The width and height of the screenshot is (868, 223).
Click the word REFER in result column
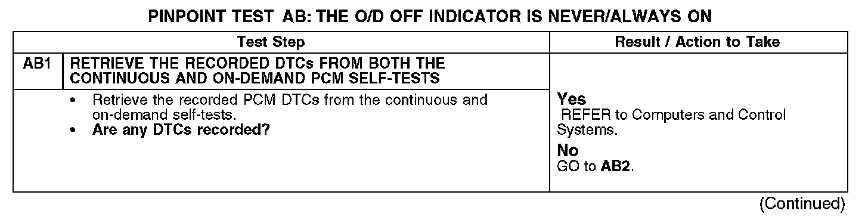point(582,114)
